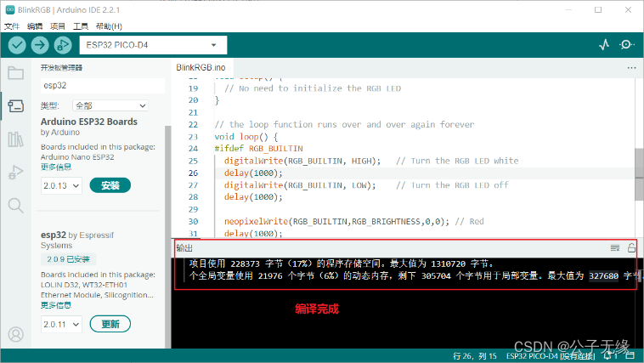Image resolution: width=644 pixels, height=363 pixels.
Task: Click ESP32 PICO-D4 status bar board text
Action: tap(551, 356)
